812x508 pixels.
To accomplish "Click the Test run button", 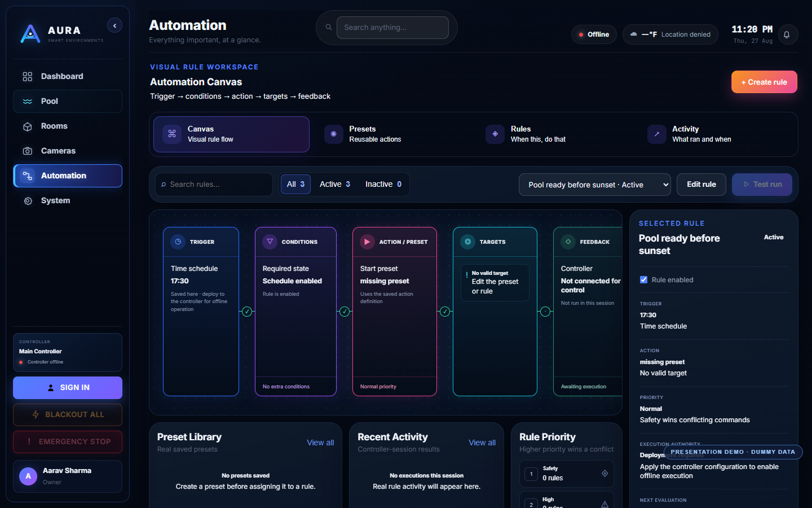I will (762, 185).
